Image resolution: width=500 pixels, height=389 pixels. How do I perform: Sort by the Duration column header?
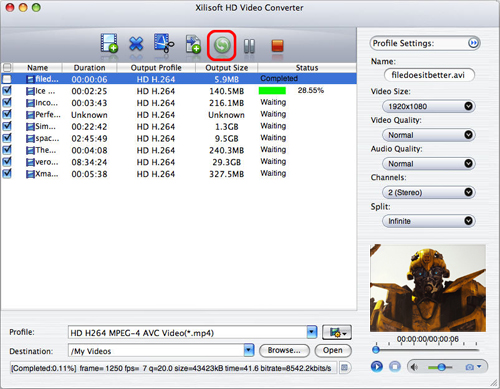tap(89, 68)
